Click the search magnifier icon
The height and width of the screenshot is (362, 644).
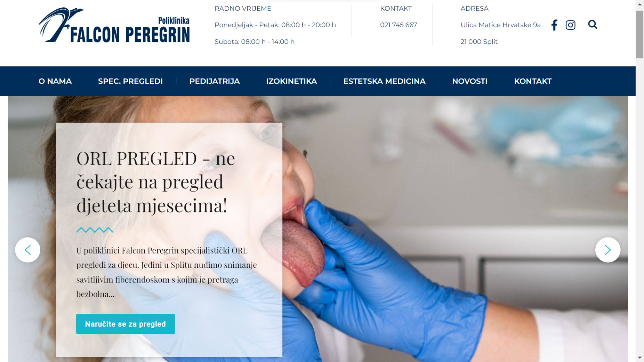point(592,24)
